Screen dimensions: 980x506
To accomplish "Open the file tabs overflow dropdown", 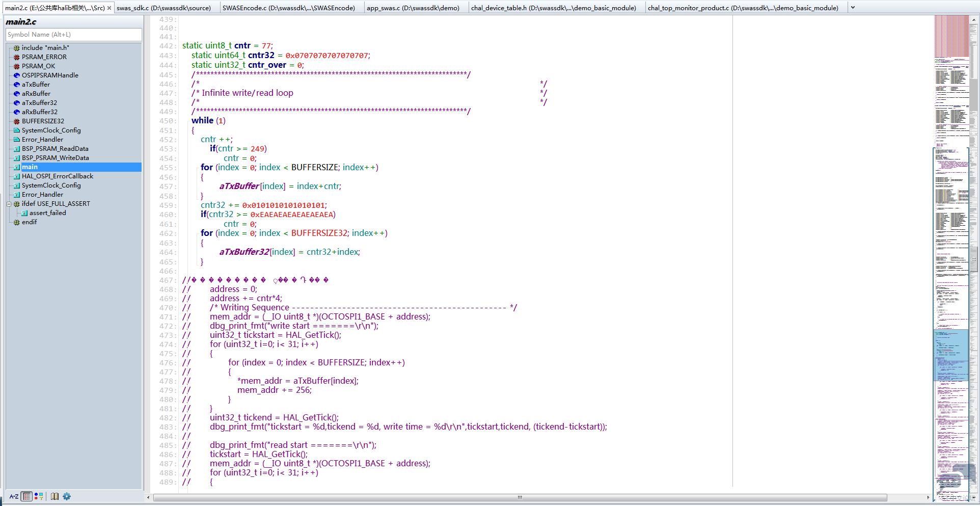I will (x=853, y=8).
